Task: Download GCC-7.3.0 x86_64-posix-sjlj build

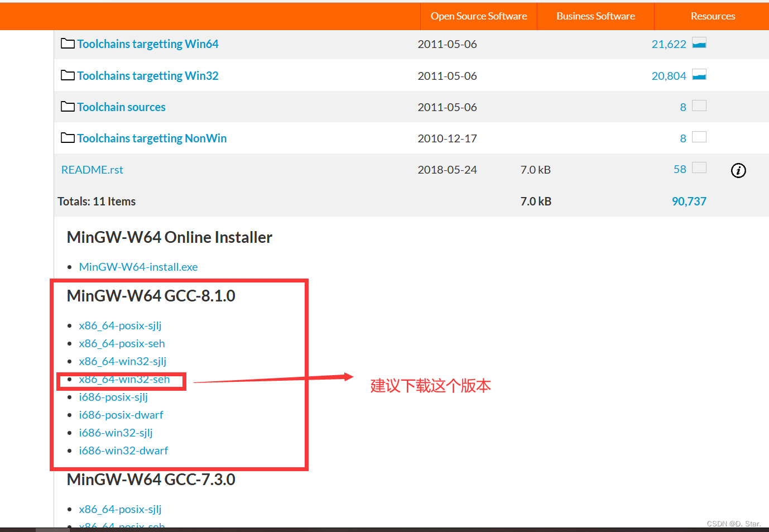Action: (120, 509)
